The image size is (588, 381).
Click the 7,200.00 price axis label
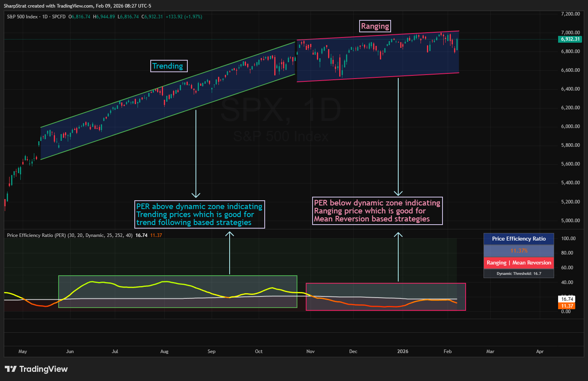(x=570, y=14)
